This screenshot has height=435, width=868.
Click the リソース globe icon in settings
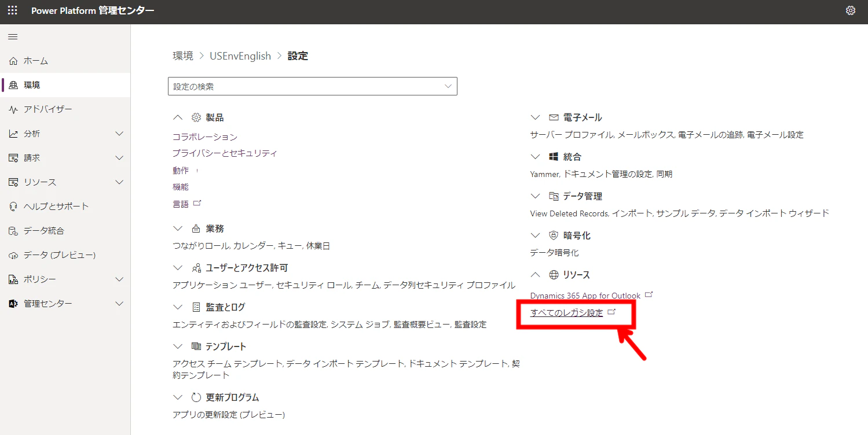tap(554, 275)
